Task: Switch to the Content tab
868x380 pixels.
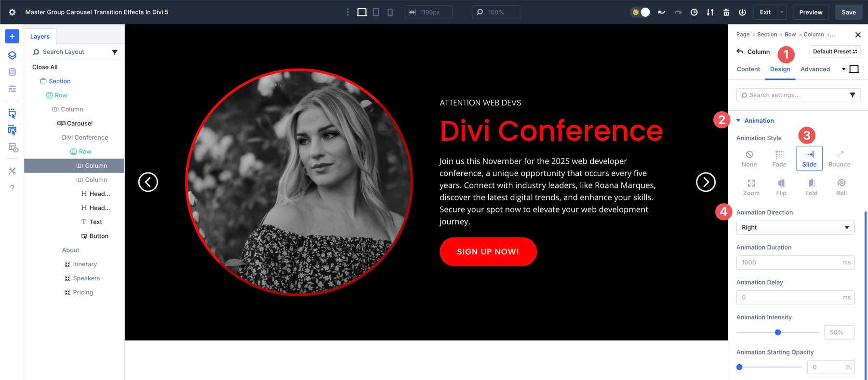Action: (x=748, y=69)
